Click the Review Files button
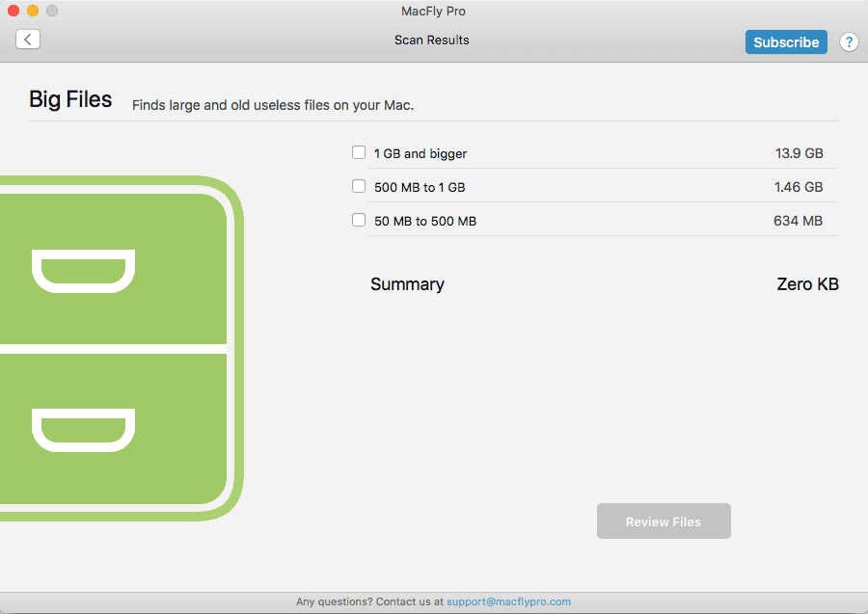 (664, 521)
